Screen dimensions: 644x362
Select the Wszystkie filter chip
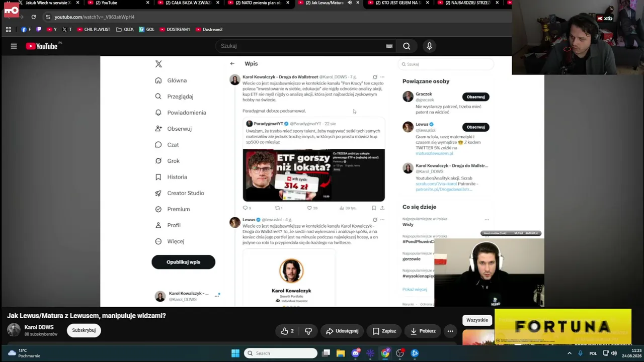tap(477, 320)
